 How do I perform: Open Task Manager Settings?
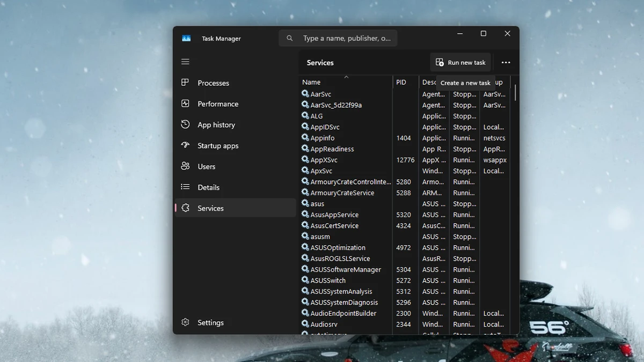pos(235,322)
